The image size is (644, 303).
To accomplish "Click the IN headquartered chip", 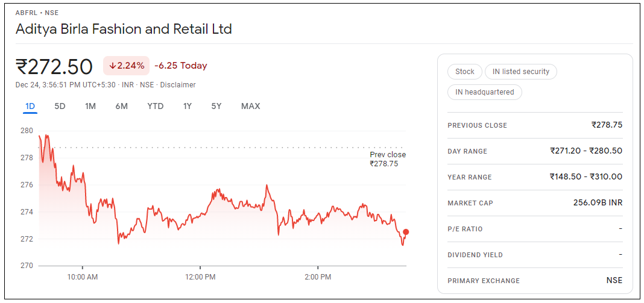I will (x=485, y=92).
